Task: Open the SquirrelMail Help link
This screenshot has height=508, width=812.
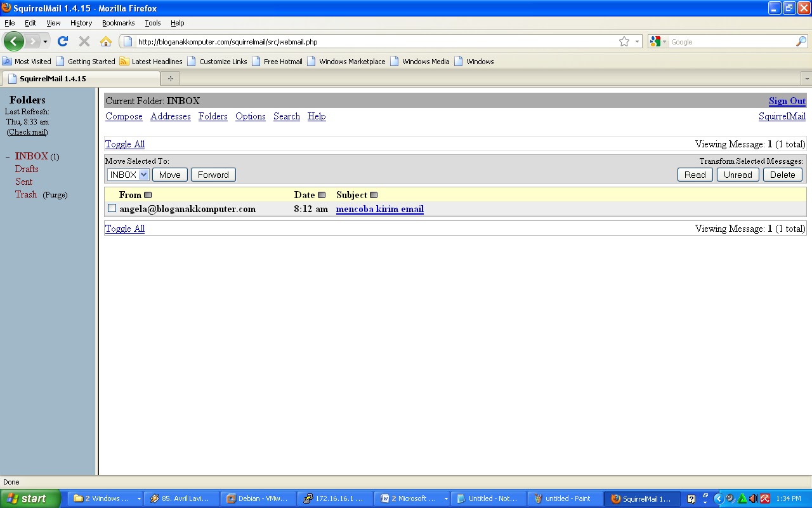Action: point(317,116)
